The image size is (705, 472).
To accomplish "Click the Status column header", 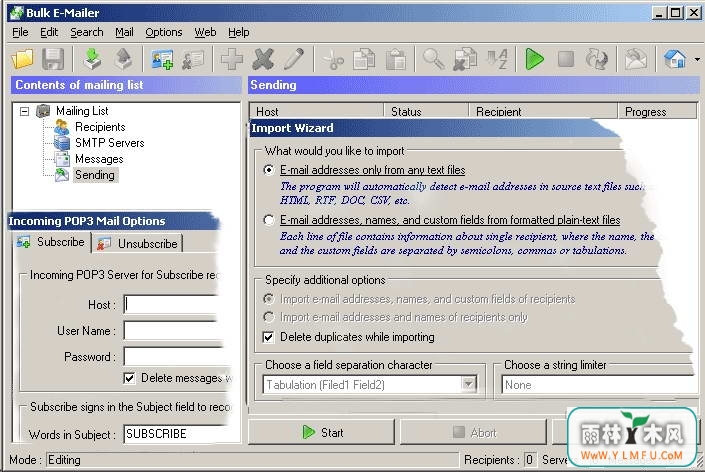I will tap(426, 111).
